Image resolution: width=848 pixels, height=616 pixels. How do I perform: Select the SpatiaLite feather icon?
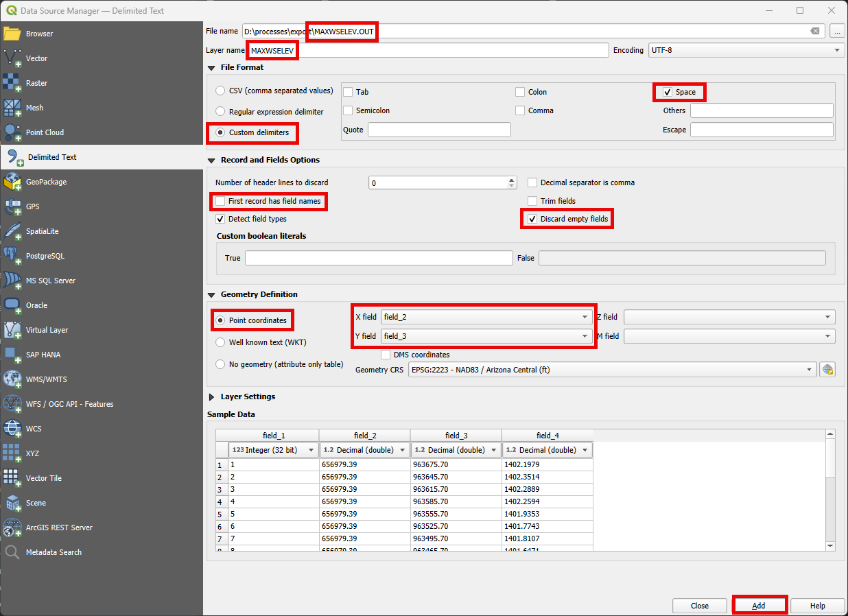[x=13, y=231]
